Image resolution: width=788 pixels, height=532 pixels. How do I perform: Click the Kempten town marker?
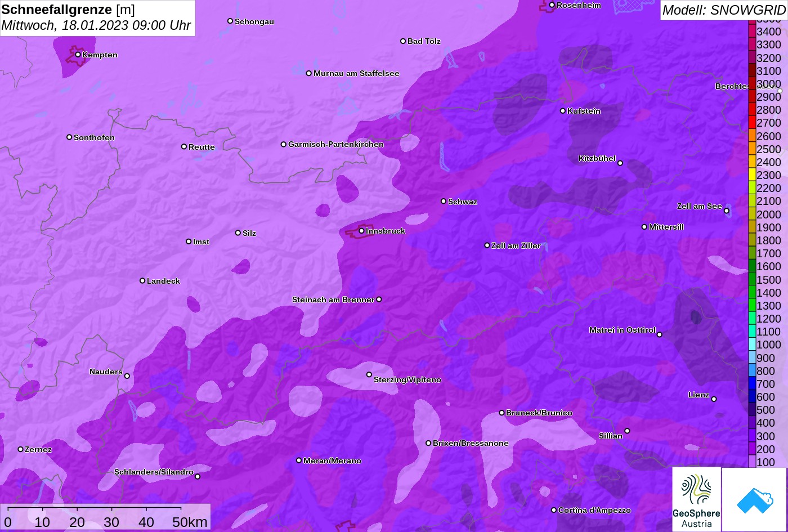(78, 55)
